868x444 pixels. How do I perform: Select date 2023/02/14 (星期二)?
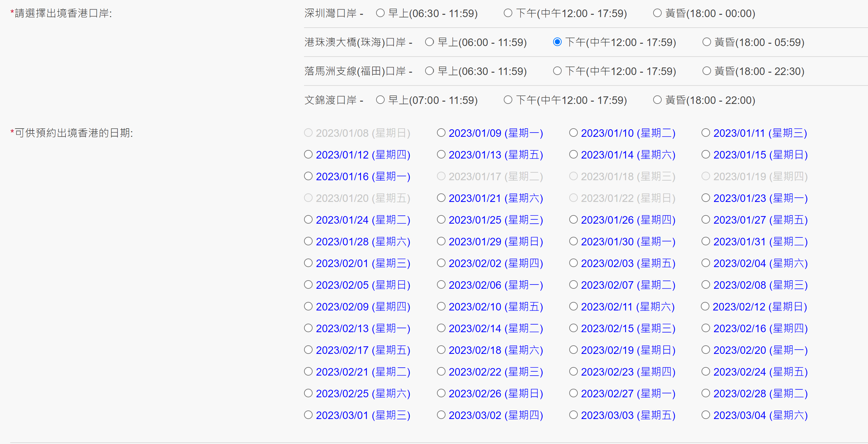click(x=441, y=328)
